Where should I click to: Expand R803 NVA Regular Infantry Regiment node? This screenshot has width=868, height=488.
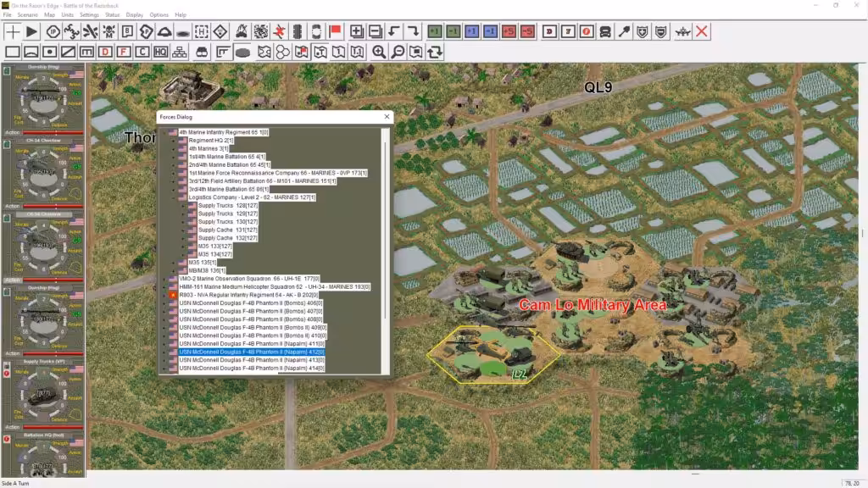tap(164, 295)
